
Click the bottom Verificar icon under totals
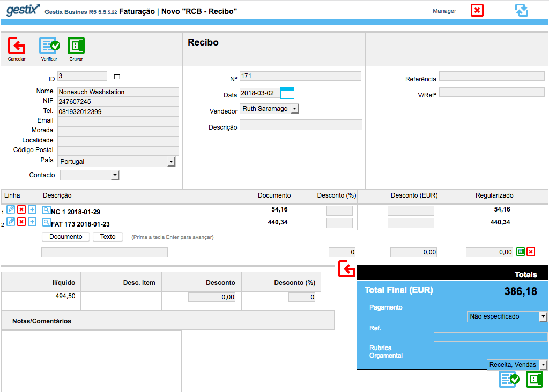point(509,379)
